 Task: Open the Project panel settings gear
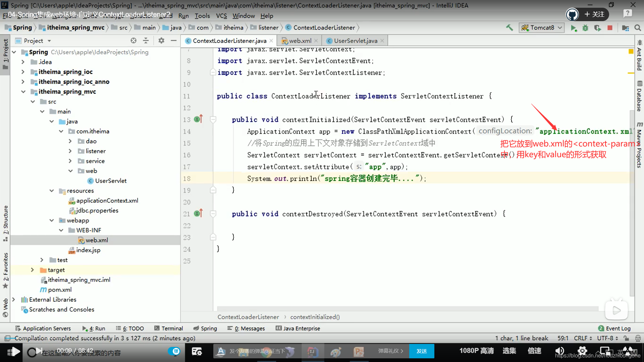pyautogui.click(x=161, y=41)
